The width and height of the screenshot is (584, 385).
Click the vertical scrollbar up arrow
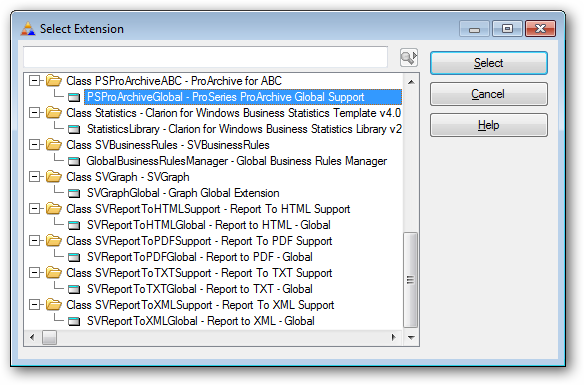pyautogui.click(x=411, y=82)
